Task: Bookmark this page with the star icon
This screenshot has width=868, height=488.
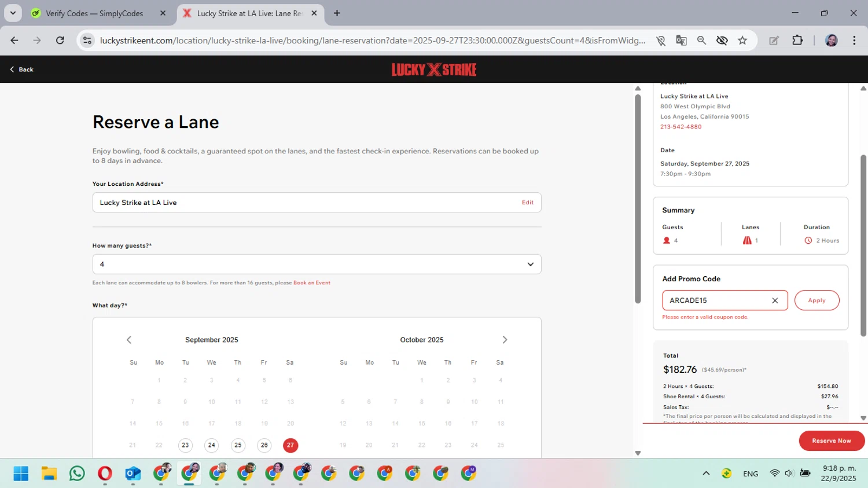Action: [742, 41]
